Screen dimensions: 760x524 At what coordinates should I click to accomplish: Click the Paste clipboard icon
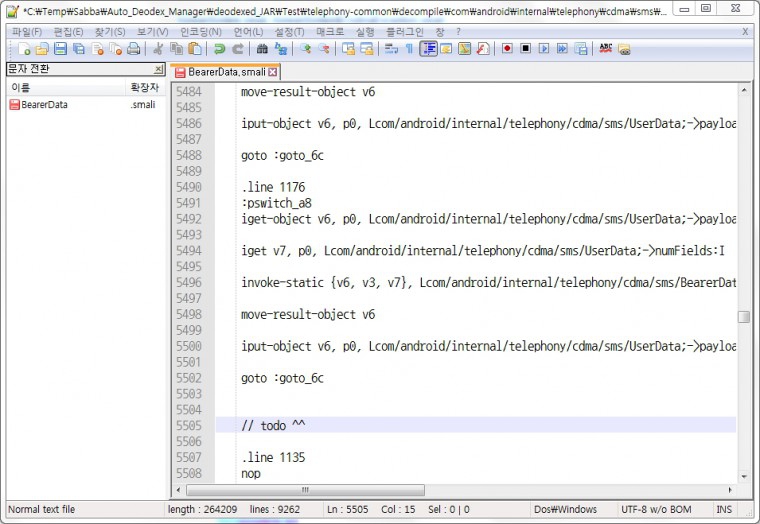(195, 48)
